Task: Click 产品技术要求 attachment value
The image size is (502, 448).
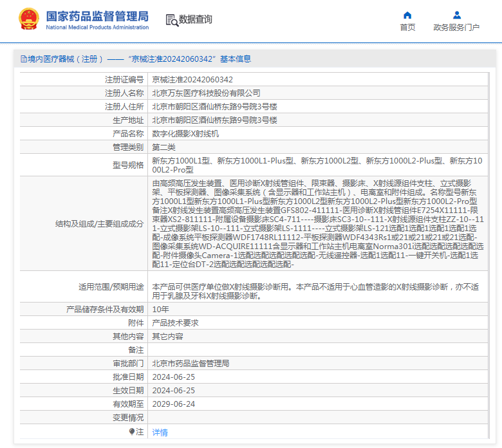Action: pyautogui.click(x=175, y=322)
